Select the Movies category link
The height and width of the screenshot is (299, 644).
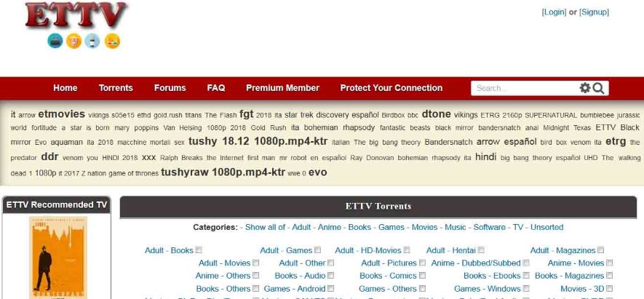click(x=425, y=227)
